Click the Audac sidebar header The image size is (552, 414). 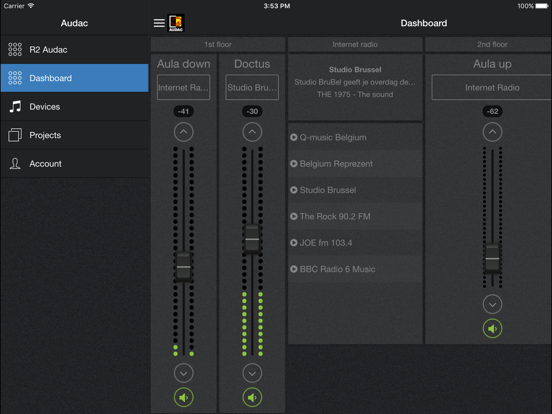[x=74, y=23]
